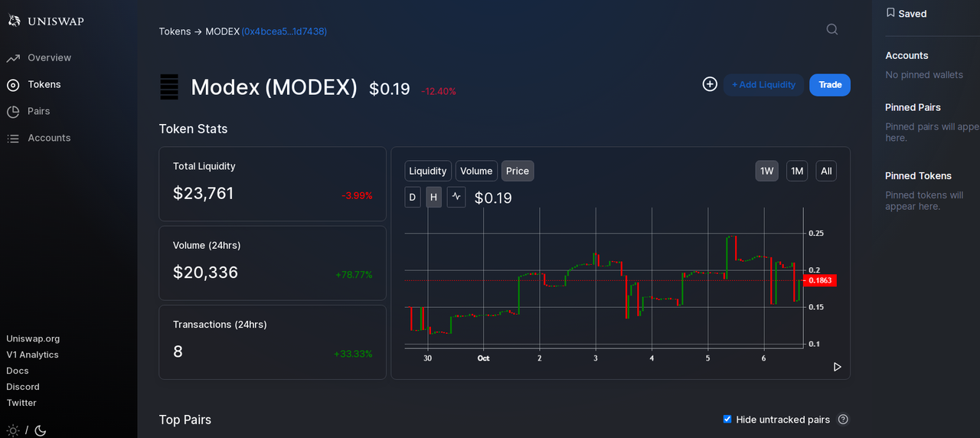Click the Pinned Pairs heading
The height and width of the screenshot is (438, 980).
[x=913, y=107]
